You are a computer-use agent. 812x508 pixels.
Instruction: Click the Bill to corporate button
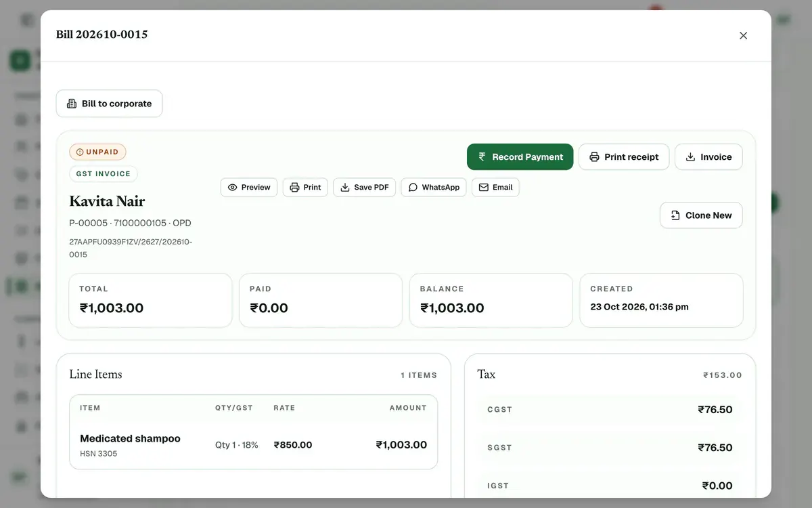109,104
